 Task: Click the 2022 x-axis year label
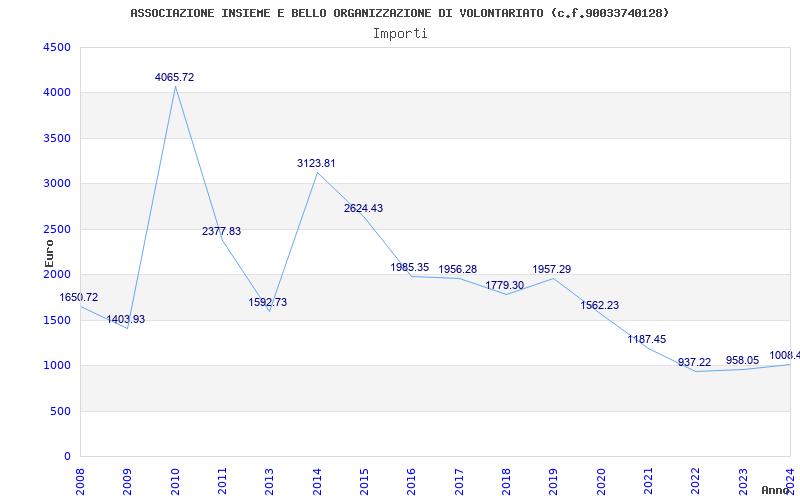point(695,482)
